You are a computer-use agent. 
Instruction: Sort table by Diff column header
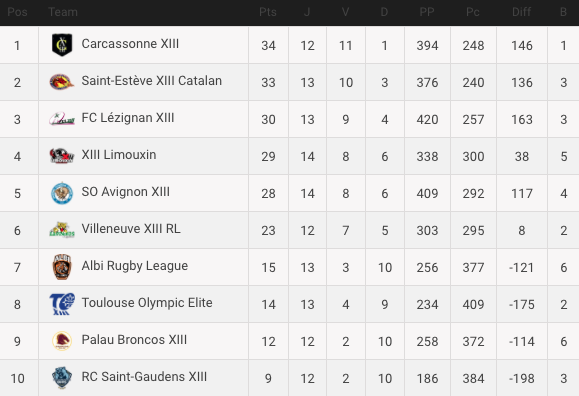click(x=521, y=12)
